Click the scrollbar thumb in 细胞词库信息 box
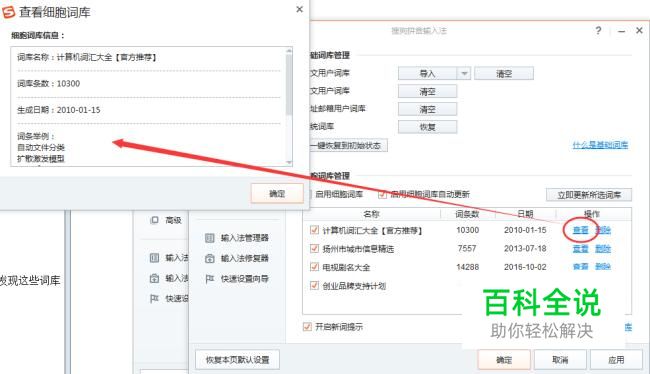 coord(289,84)
